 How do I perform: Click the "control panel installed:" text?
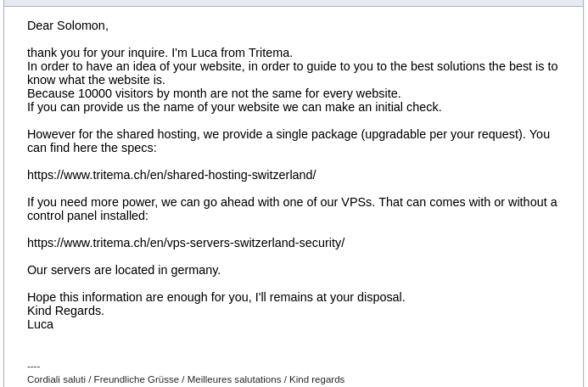(x=87, y=216)
